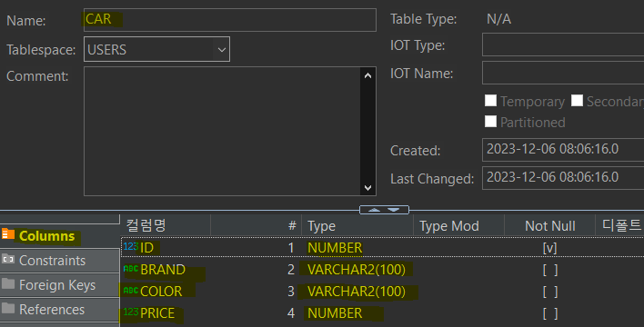Viewport: 644px width, 327px height.
Task: Click ordinal number 3 in COLOR row
Action: (291, 292)
